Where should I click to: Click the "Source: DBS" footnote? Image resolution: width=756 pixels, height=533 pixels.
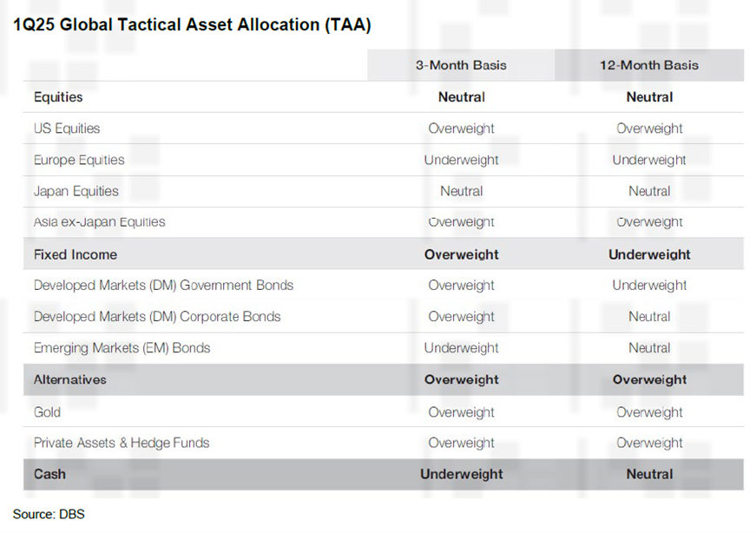[49, 514]
